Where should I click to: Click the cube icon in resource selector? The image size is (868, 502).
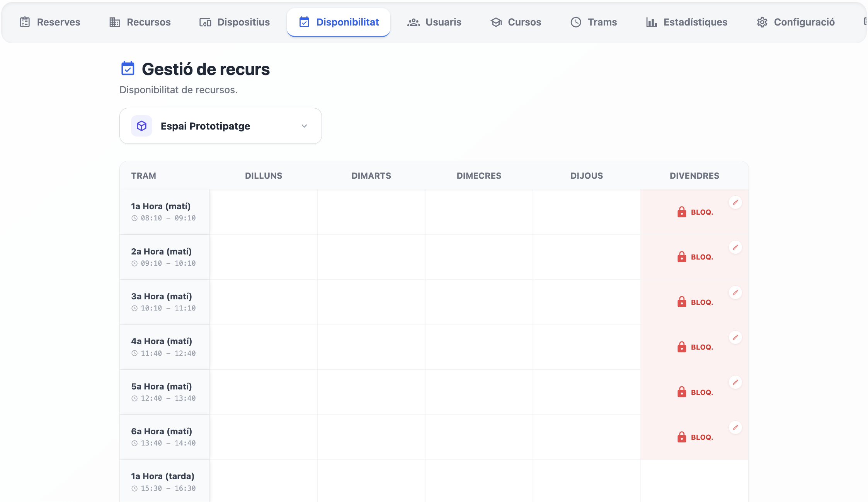click(x=142, y=126)
